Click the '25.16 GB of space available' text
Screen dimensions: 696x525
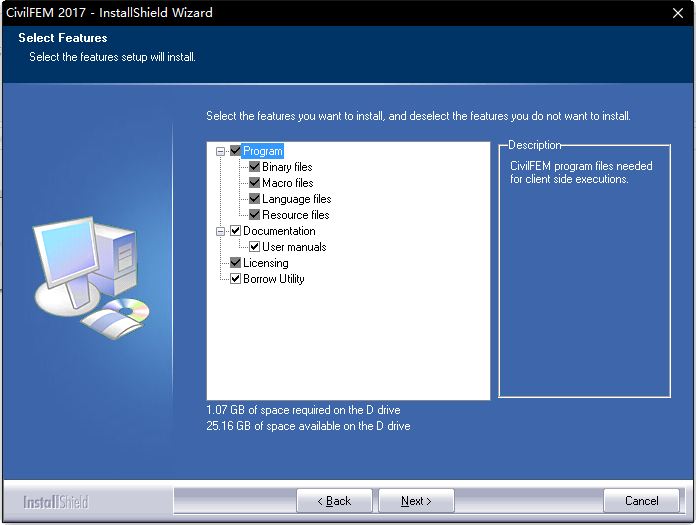(x=308, y=426)
